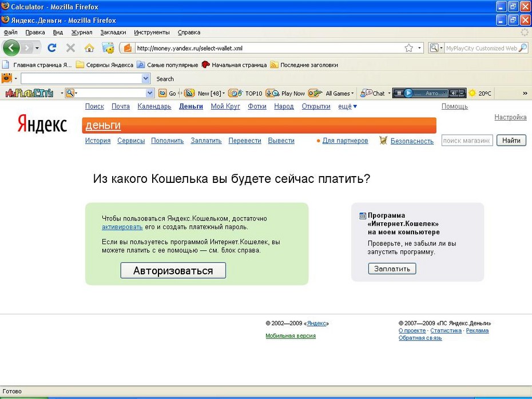Click the browser Back arrow button

click(11, 48)
